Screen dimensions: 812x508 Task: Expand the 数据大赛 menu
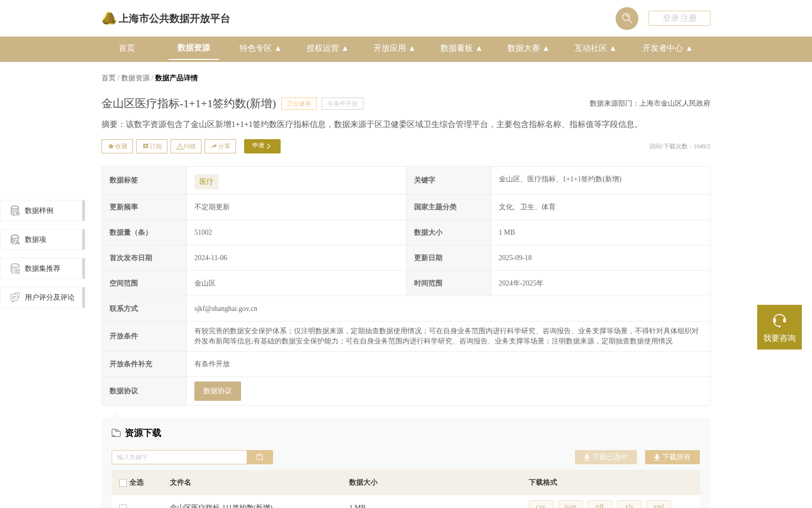pyautogui.click(x=528, y=48)
